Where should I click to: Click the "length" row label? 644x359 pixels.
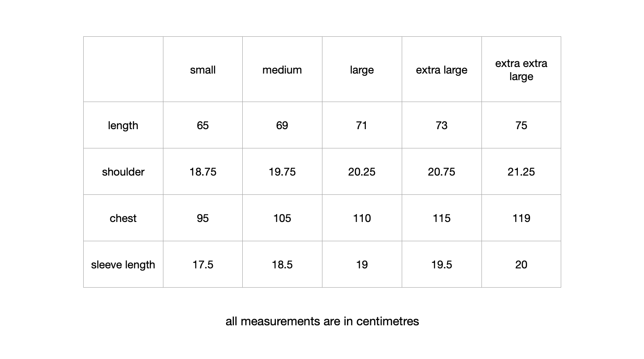tap(123, 126)
